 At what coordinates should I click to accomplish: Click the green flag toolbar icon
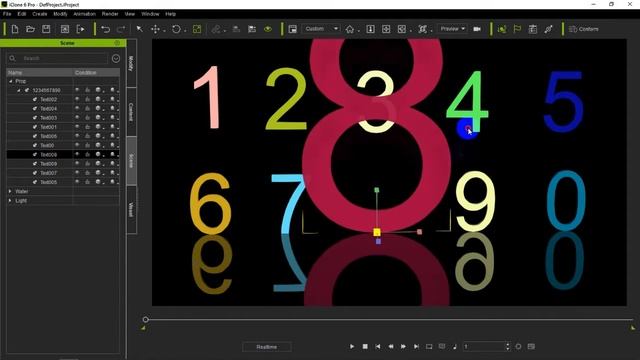point(517,29)
